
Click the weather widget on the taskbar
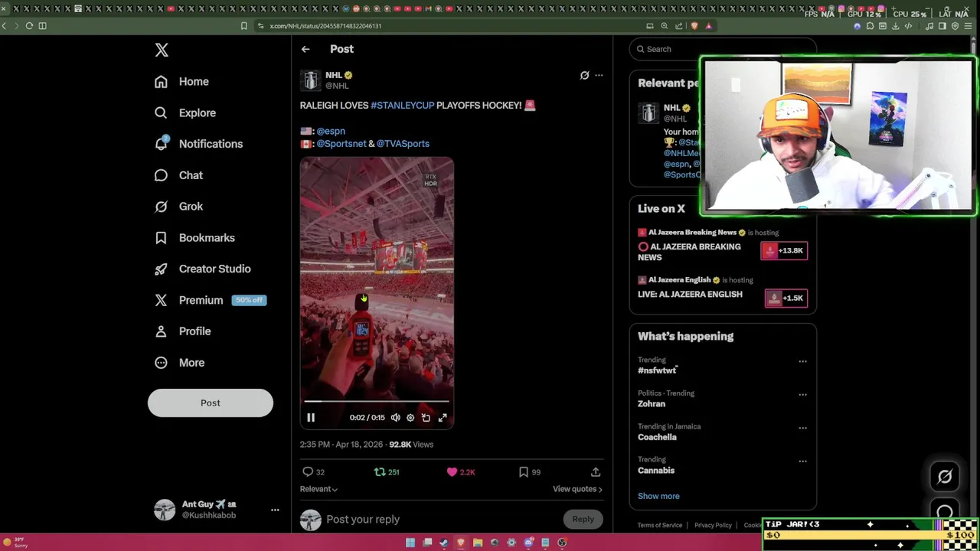[15, 543]
